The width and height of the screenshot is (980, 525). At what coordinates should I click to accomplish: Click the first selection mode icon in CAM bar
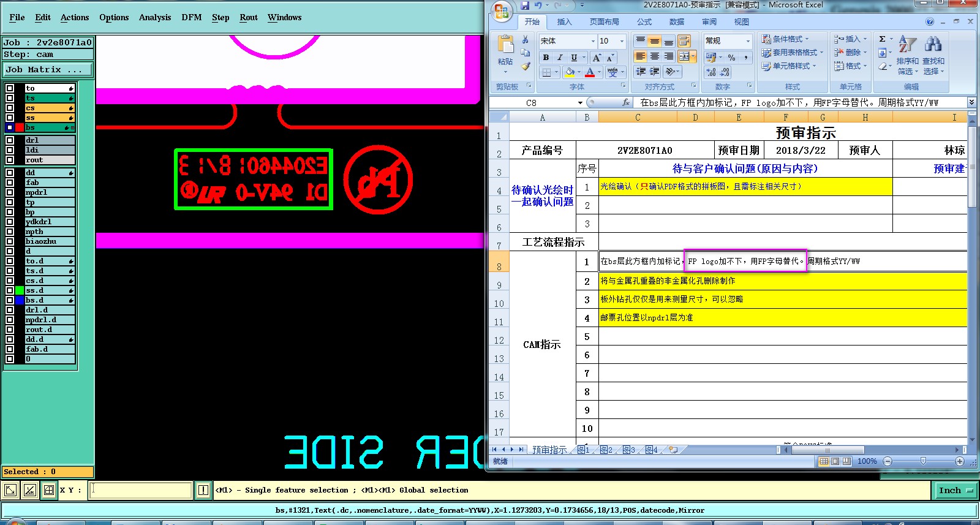[x=10, y=490]
